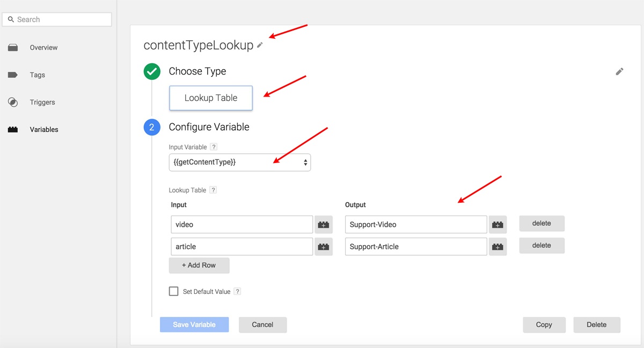Open help tooltip for Input Variable
This screenshot has width=644, height=348.
[x=214, y=147]
